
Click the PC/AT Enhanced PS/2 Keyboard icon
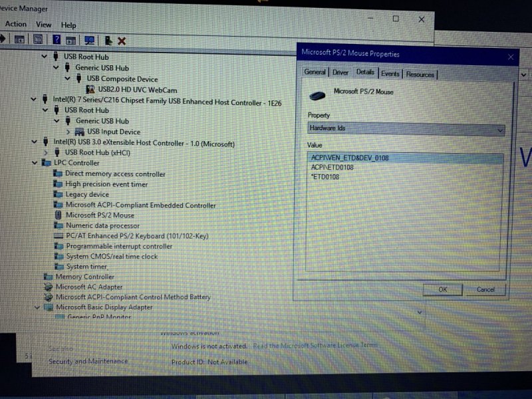click(59, 235)
